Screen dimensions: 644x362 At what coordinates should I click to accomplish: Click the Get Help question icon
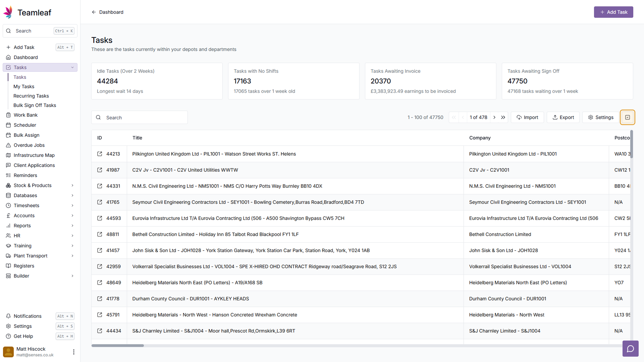8,336
